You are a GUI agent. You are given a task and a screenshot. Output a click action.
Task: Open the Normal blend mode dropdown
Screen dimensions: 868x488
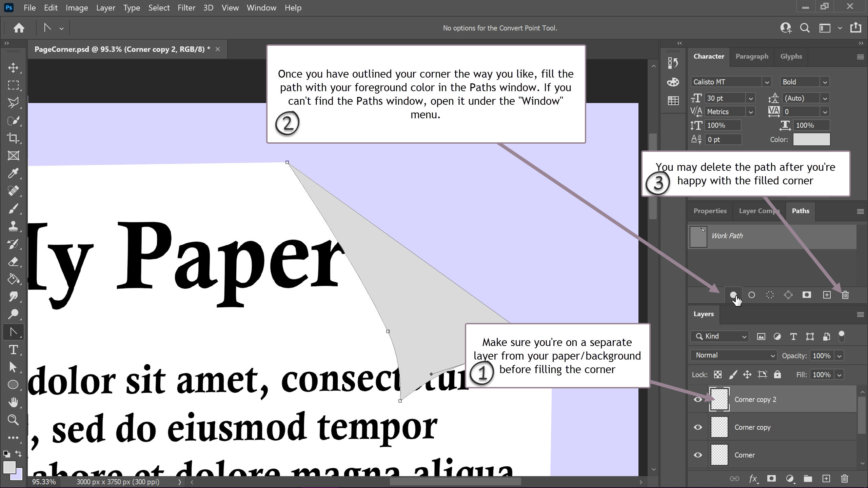[733, 355]
